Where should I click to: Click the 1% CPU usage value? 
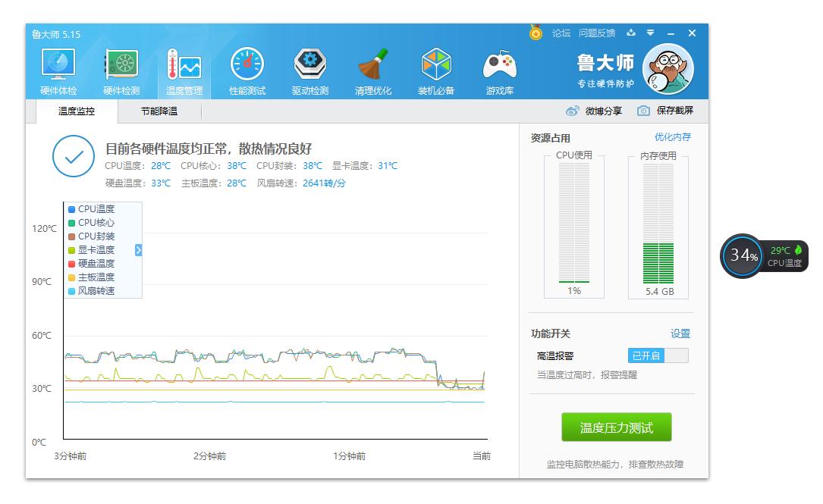574,290
